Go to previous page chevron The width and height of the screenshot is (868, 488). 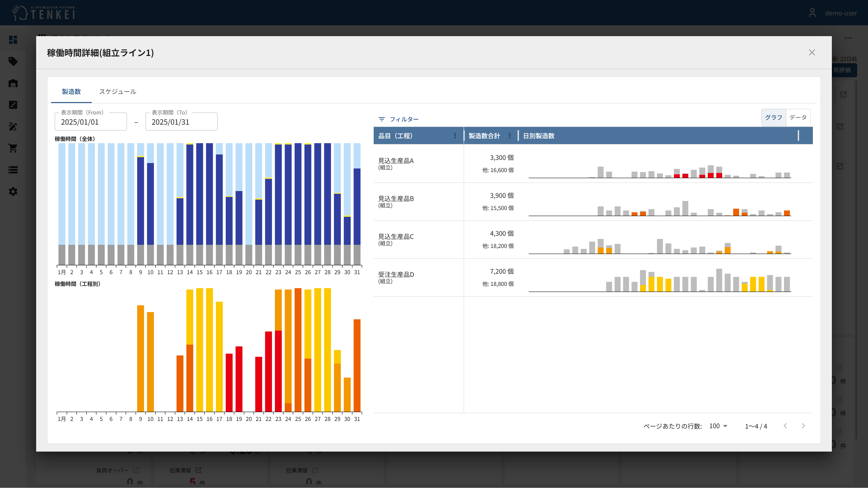point(786,426)
